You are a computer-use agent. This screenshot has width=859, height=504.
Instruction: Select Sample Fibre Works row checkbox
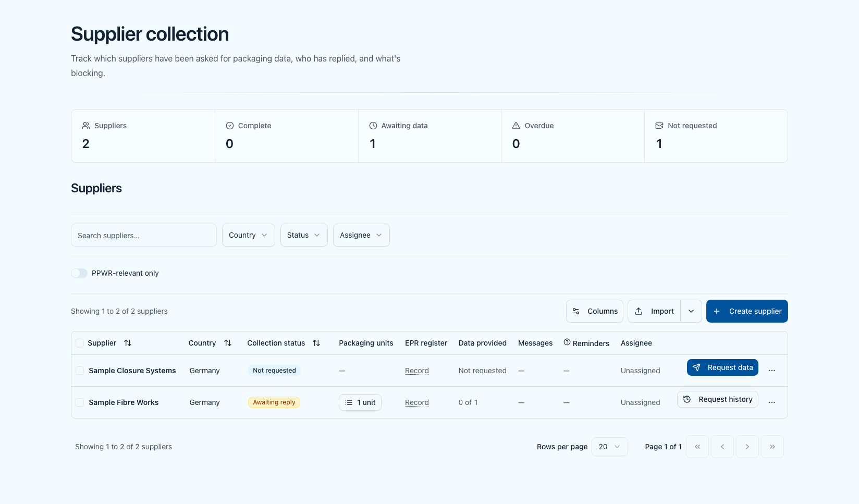coord(80,402)
